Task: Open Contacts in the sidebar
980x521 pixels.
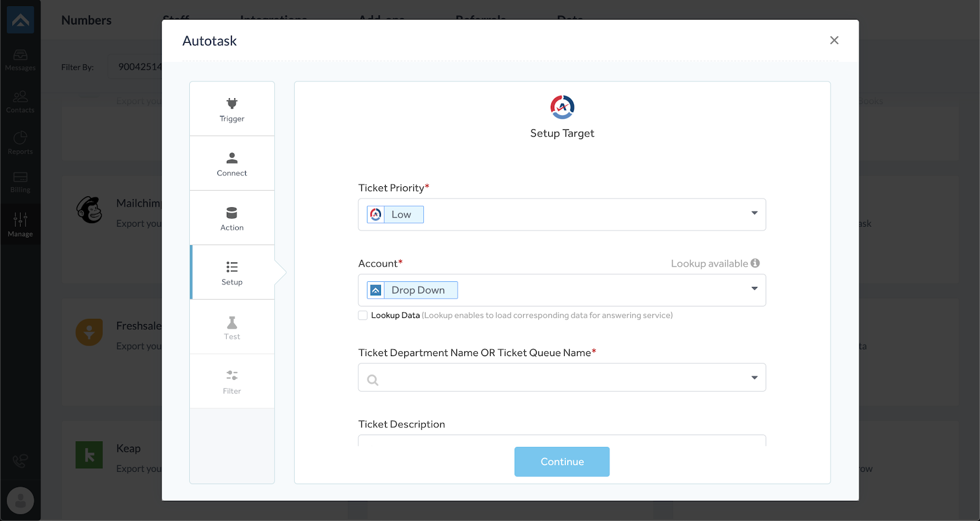Action: point(20,102)
